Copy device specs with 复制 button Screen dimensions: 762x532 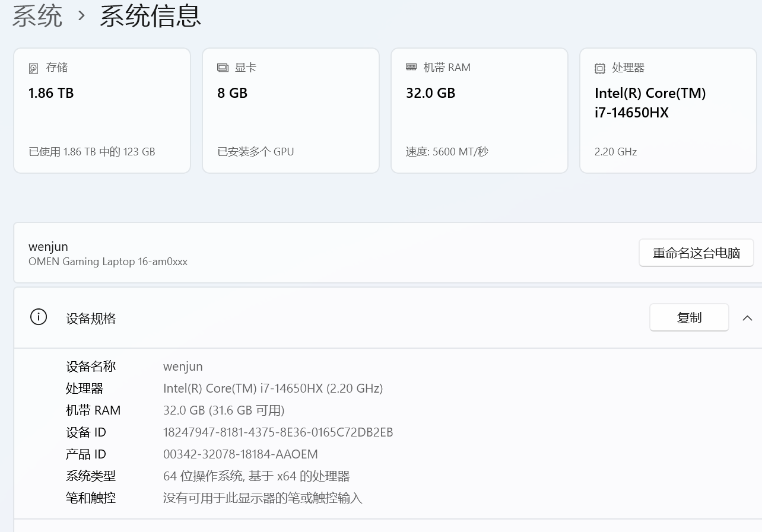tap(689, 318)
